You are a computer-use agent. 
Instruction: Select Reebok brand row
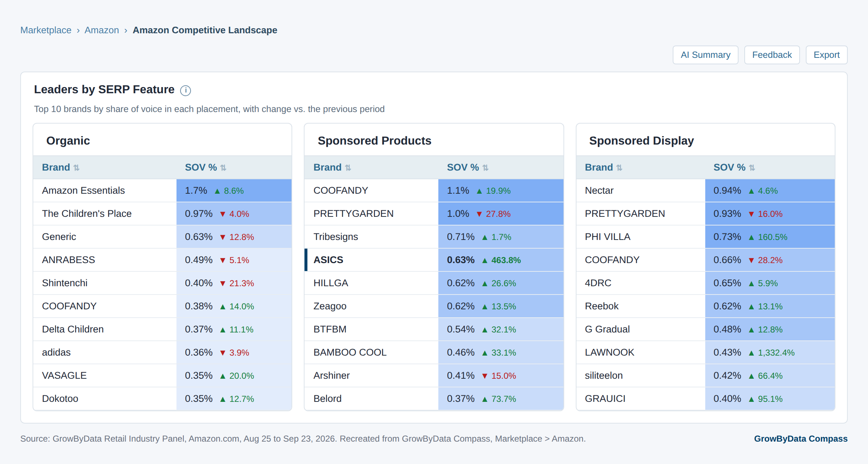[706, 306]
